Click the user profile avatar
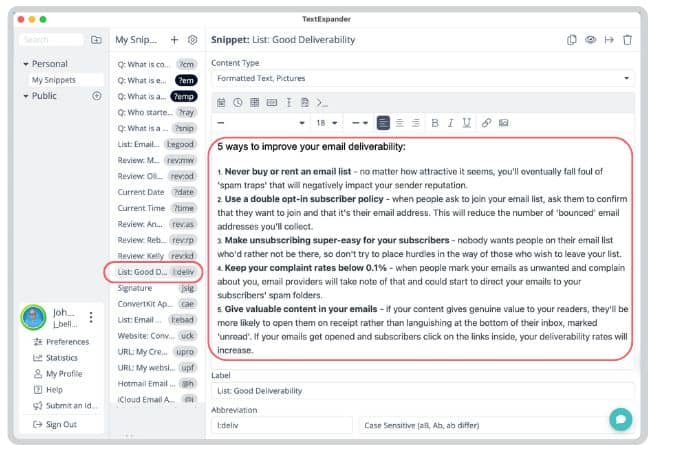Image resolution: width=700 pixels, height=450 pixels. tap(33, 317)
